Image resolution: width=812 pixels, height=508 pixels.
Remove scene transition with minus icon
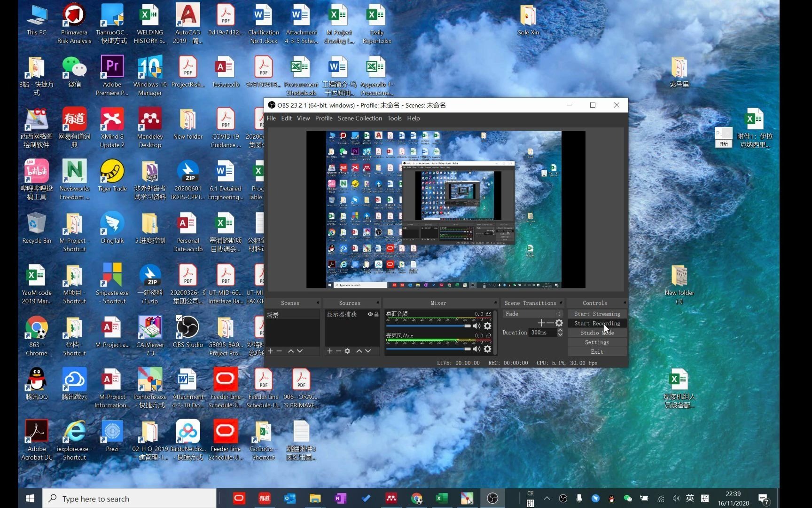(x=550, y=323)
